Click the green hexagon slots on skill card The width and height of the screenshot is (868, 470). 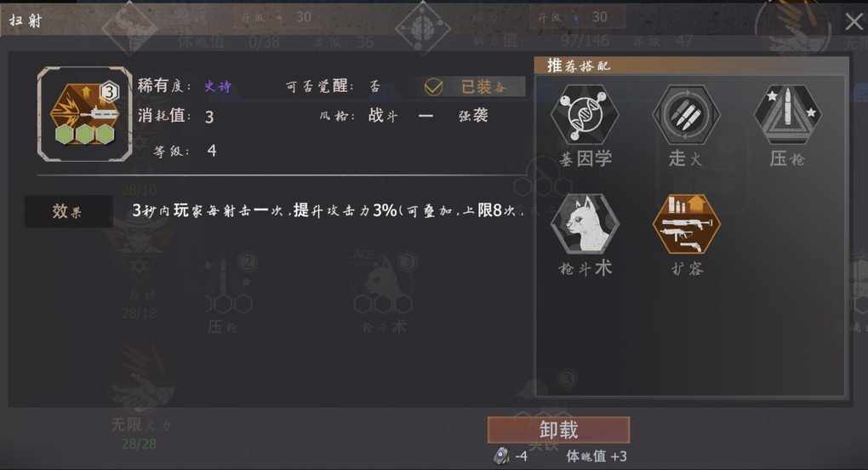[x=84, y=135]
